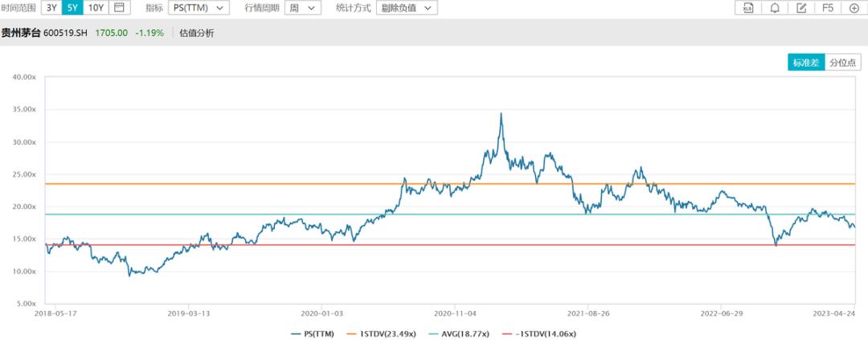The height and width of the screenshot is (340, 868).
Task: Click the 2019-03-13 axis date label
Action: pos(188,313)
